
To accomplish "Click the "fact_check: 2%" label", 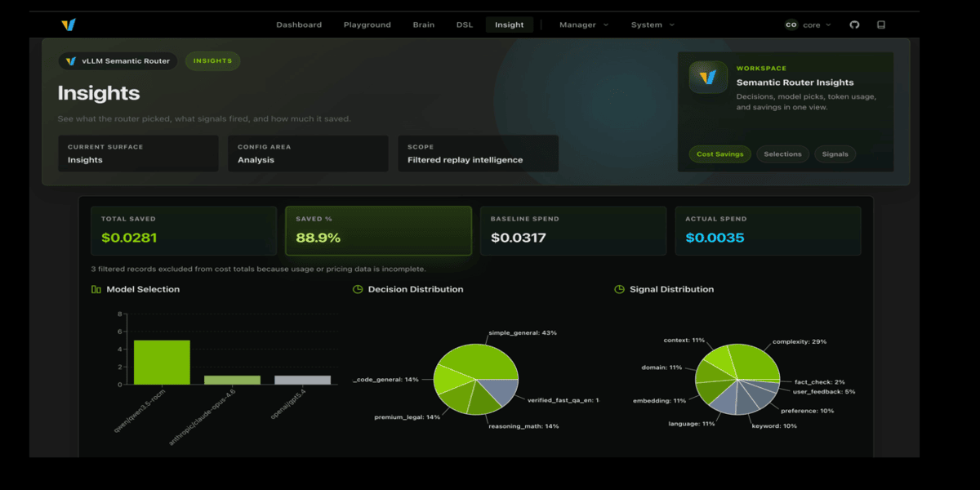I will pos(820,382).
